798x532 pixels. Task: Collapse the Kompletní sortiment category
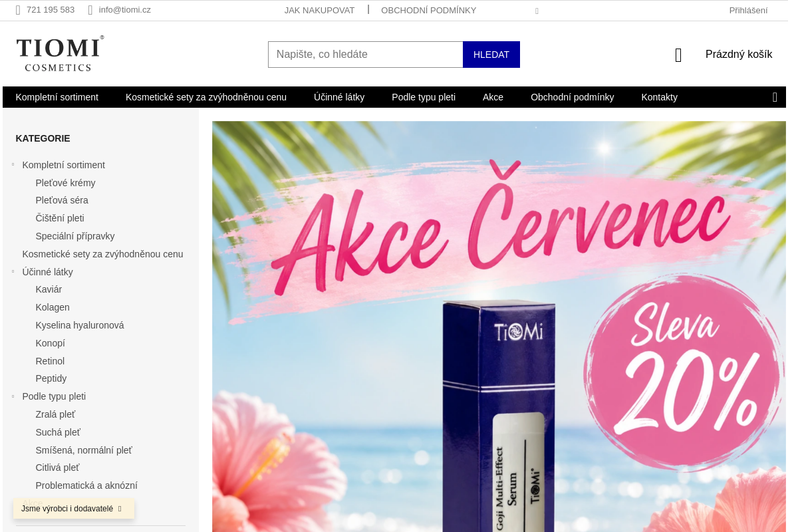(x=13, y=164)
